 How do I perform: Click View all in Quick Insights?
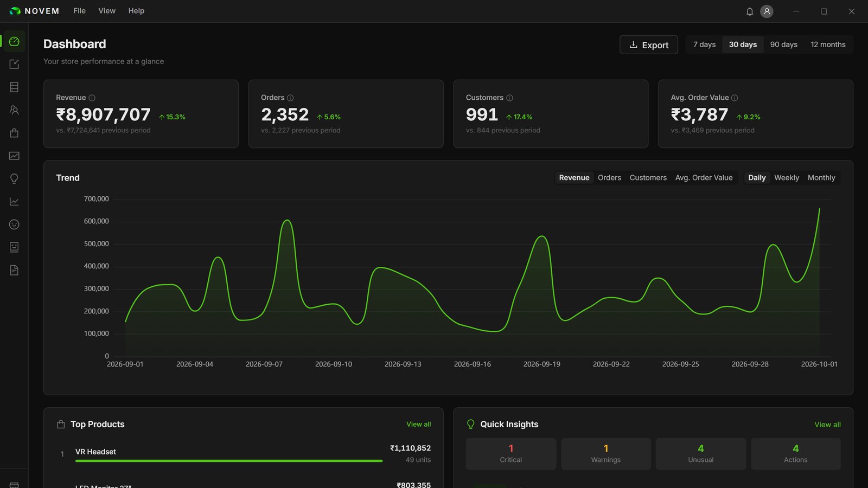(827, 425)
